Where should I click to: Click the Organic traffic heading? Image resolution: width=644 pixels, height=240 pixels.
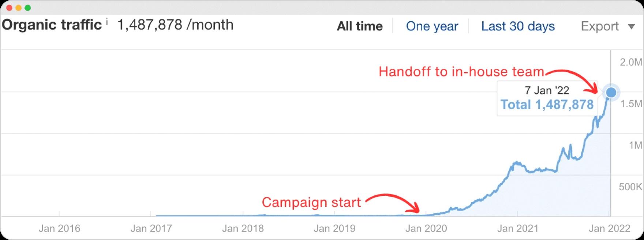[x=52, y=25]
